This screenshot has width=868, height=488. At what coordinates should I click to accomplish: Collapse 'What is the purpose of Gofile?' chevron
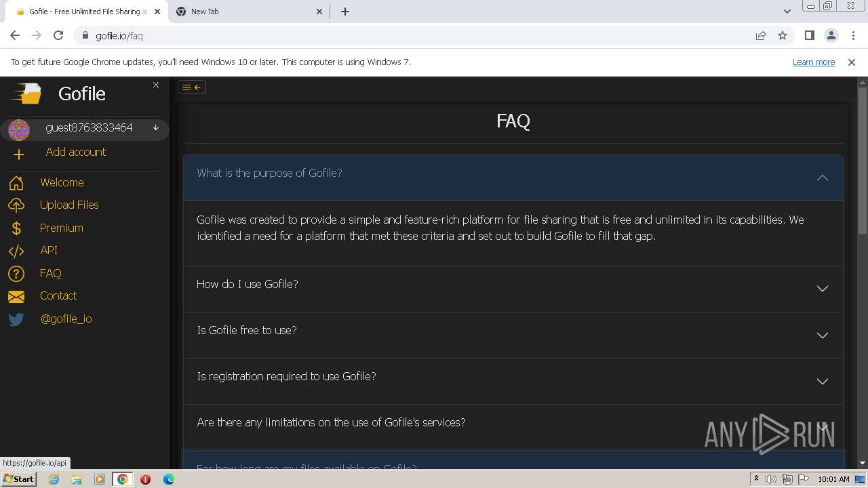[823, 178]
